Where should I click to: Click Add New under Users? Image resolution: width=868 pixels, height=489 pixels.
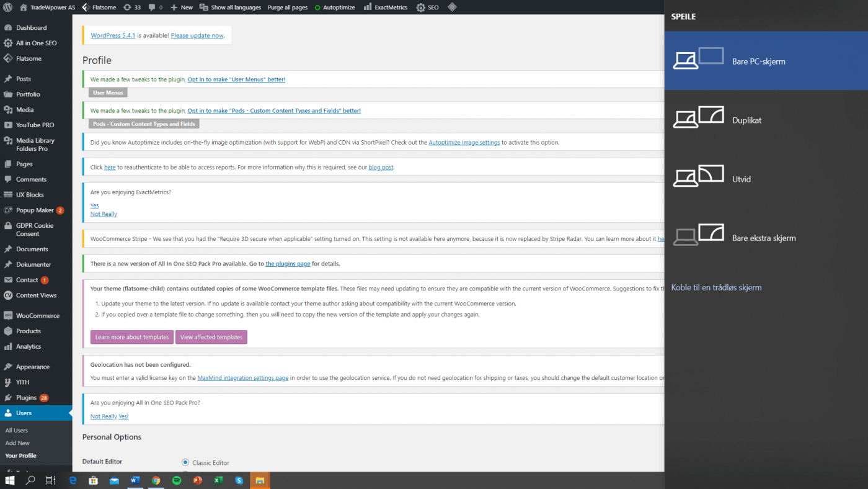coord(17,443)
